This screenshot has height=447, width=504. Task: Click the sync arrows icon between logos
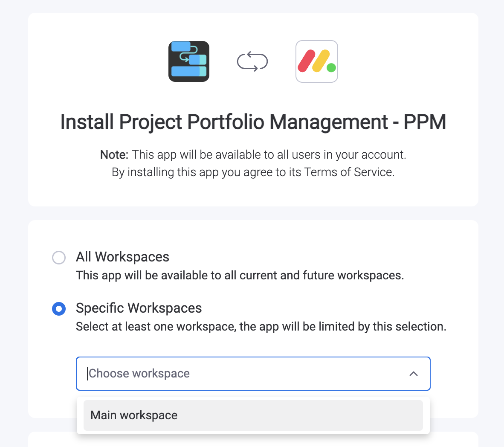252,61
